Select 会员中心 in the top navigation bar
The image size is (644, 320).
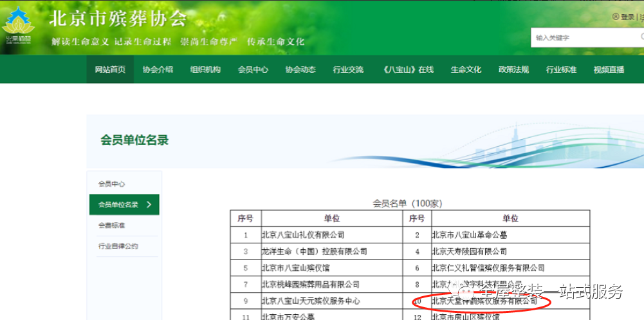[253, 70]
